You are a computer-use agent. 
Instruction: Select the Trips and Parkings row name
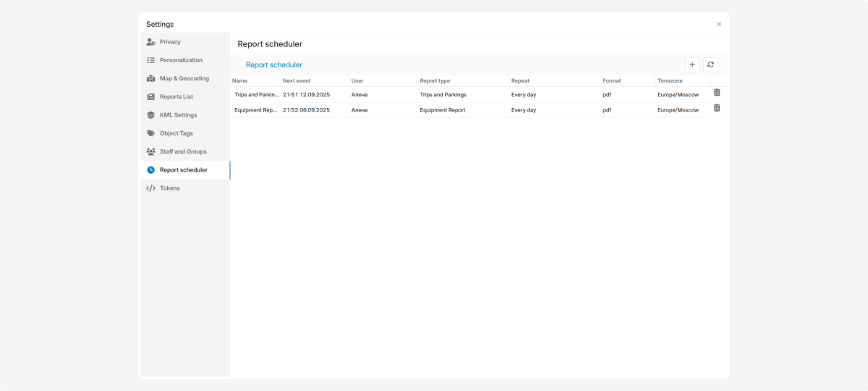point(256,95)
